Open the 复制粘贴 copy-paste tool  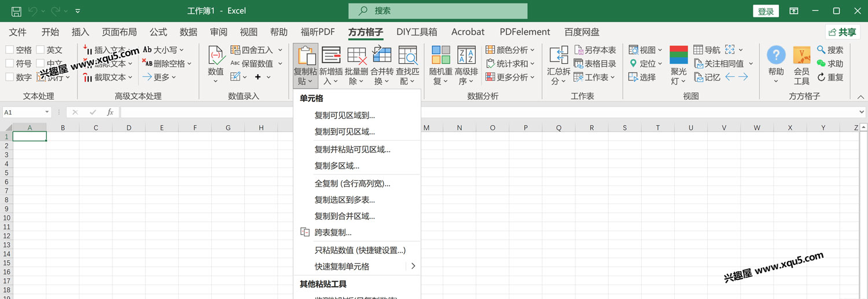[x=305, y=65]
